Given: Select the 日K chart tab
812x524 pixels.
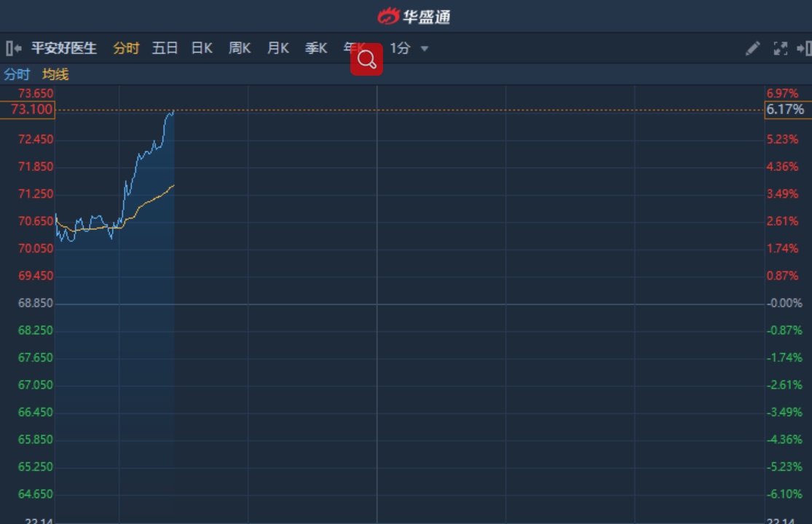Looking at the screenshot, I should [x=202, y=49].
